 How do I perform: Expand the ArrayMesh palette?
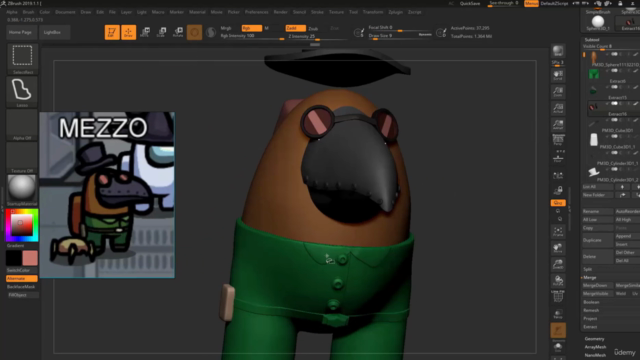point(595,347)
